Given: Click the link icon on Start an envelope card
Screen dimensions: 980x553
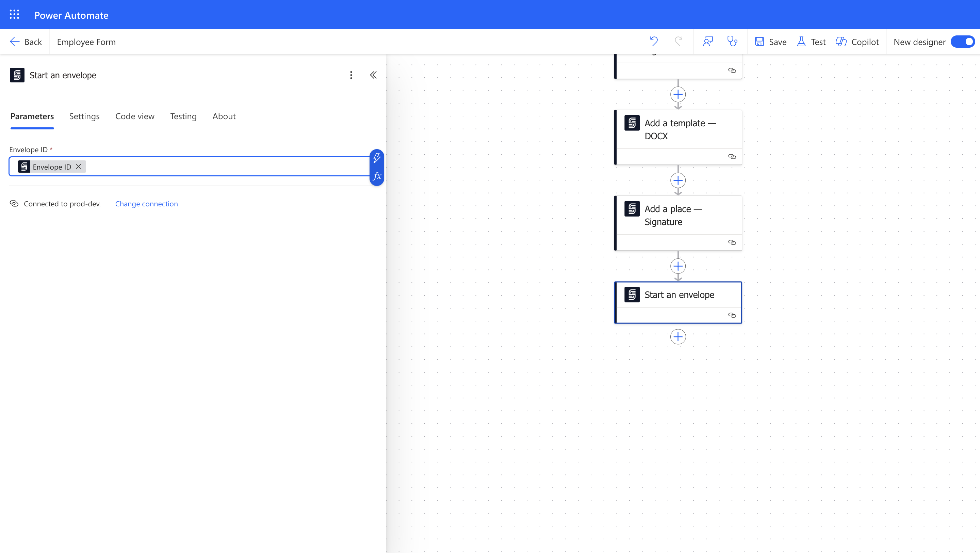Looking at the screenshot, I should pyautogui.click(x=732, y=315).
